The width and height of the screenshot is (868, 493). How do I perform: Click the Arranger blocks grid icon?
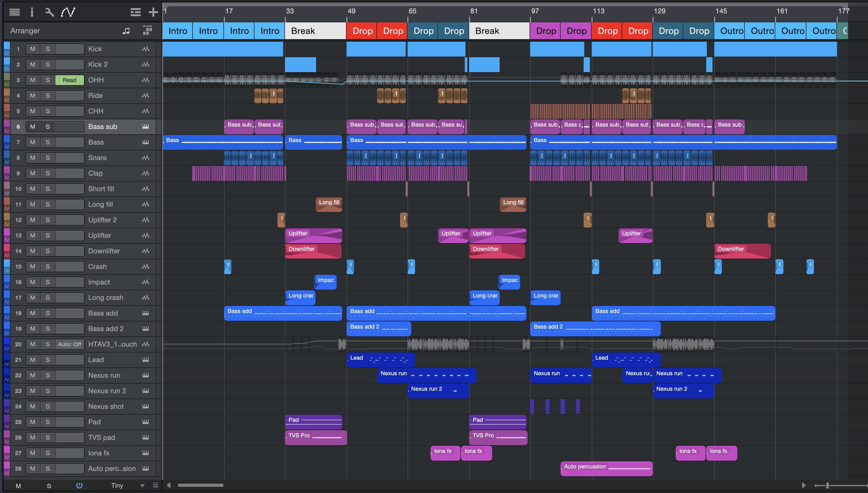pyautogui.click(x=147, y=30)
